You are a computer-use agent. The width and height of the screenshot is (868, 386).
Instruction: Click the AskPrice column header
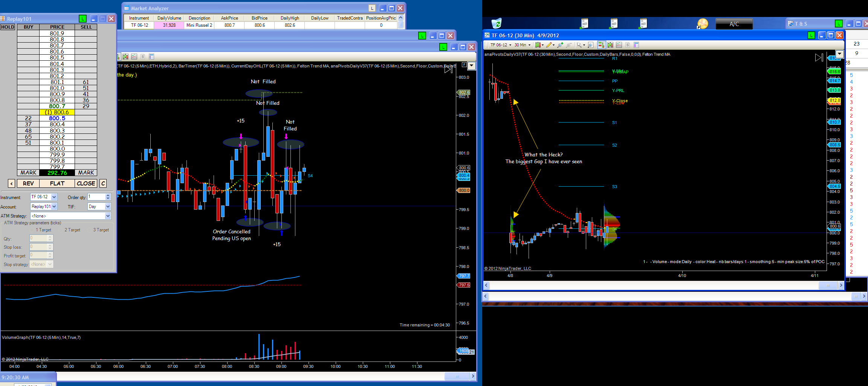click(229, 18)
